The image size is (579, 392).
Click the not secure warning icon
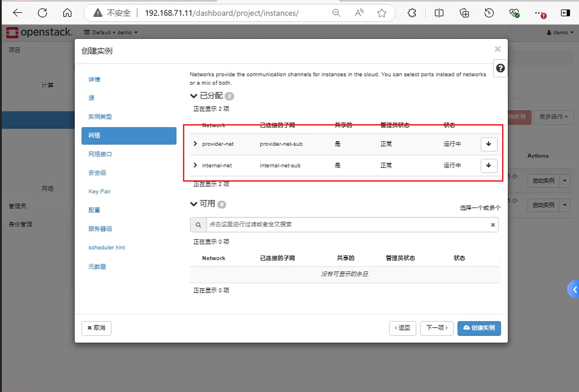click(x=98, y=13)
